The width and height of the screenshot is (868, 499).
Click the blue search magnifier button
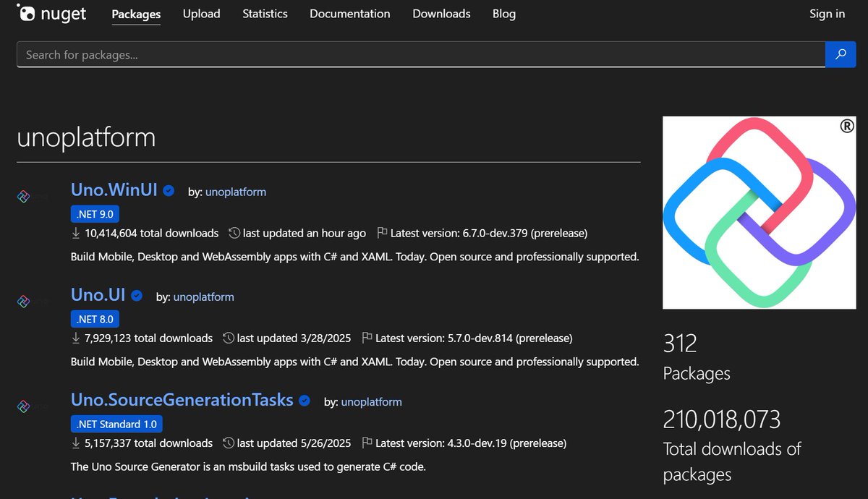pyautogui.click(x=841, y=54)
